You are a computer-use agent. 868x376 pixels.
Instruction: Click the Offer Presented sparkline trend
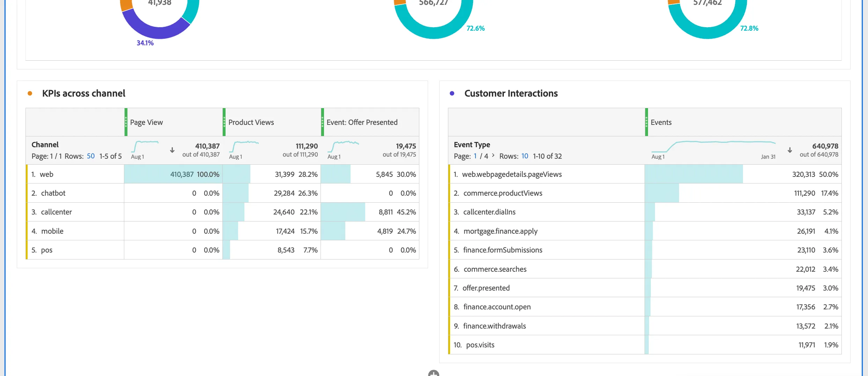pyautogui.click(x=343, y=146)
